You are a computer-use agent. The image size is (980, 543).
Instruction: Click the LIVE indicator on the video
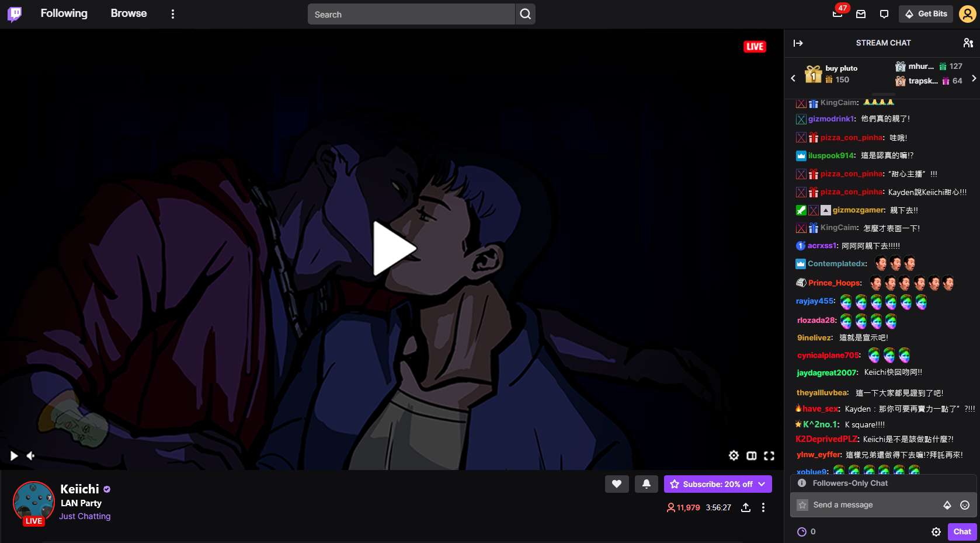pyautogui.click(x=755, y=47)
